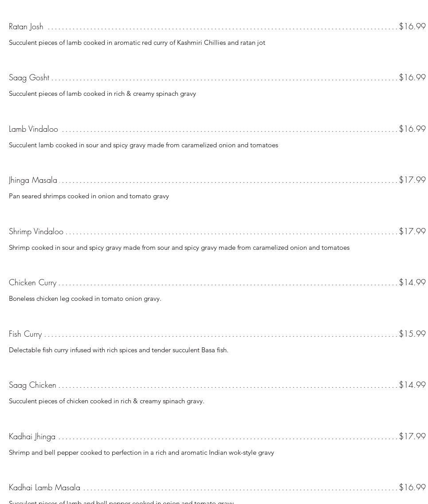Click the price of Kadhai Lamb Masala

click(412, 487)
